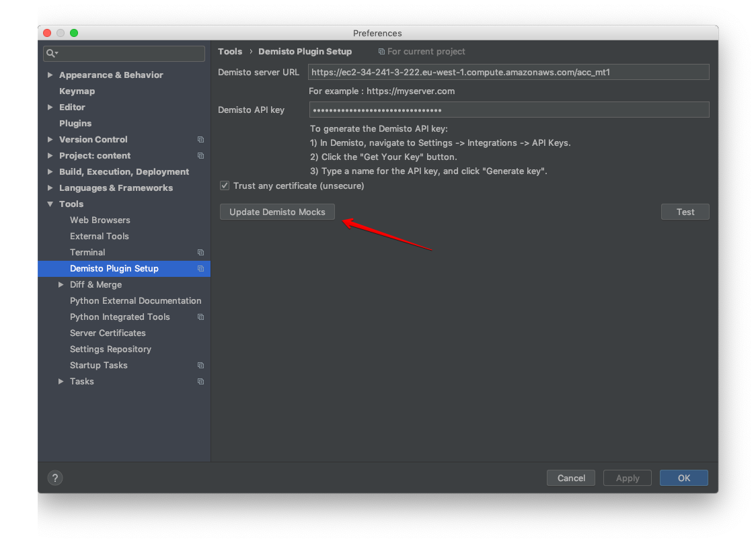Expand Languages & Frameworks section
The image size is (756, 543).
[x=50, y=188]
